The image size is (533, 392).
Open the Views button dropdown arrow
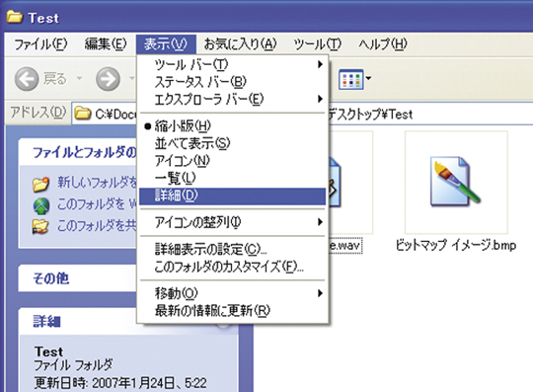point(368,79)
